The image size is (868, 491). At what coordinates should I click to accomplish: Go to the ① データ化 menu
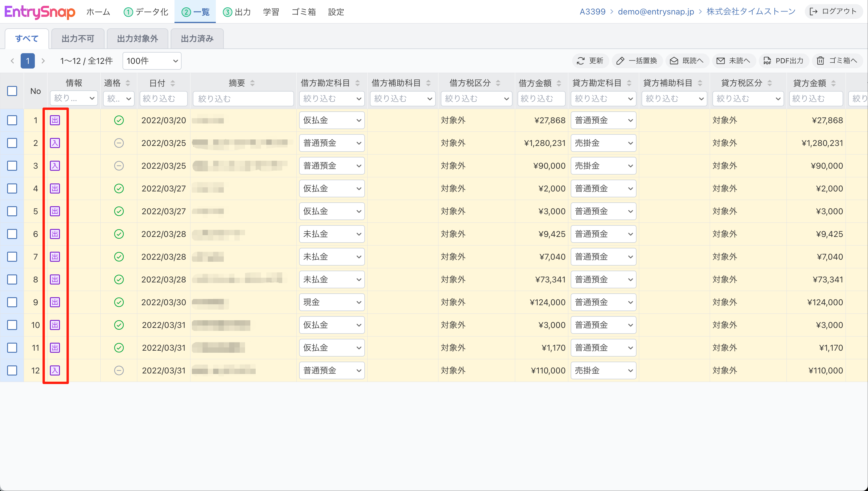[146, 12]
